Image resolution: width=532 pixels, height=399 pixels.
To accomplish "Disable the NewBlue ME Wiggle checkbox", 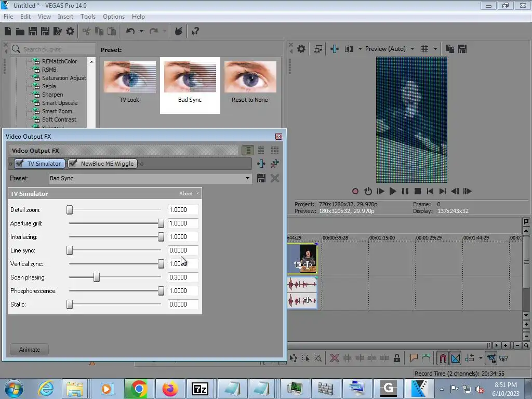I will [73, 164].
